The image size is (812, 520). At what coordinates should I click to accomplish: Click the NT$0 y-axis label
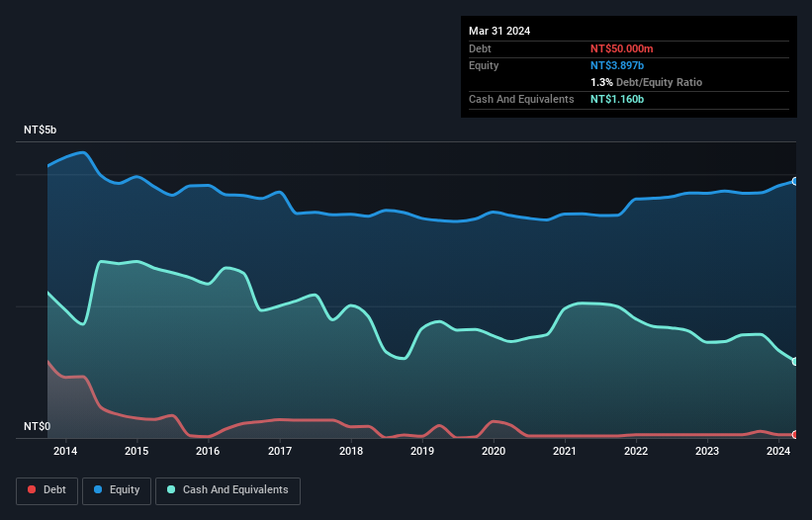click(38, 426)
